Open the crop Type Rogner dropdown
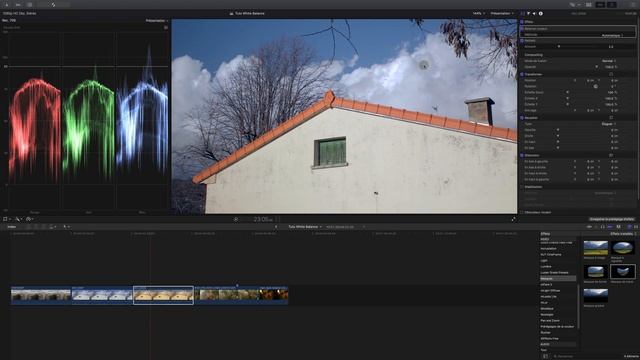The image size is (640, 360). coord(609,124)
